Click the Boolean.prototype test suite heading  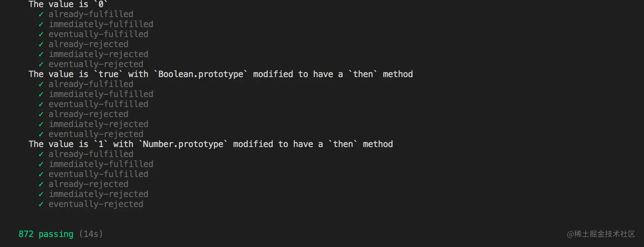click(x=221, y=74)
